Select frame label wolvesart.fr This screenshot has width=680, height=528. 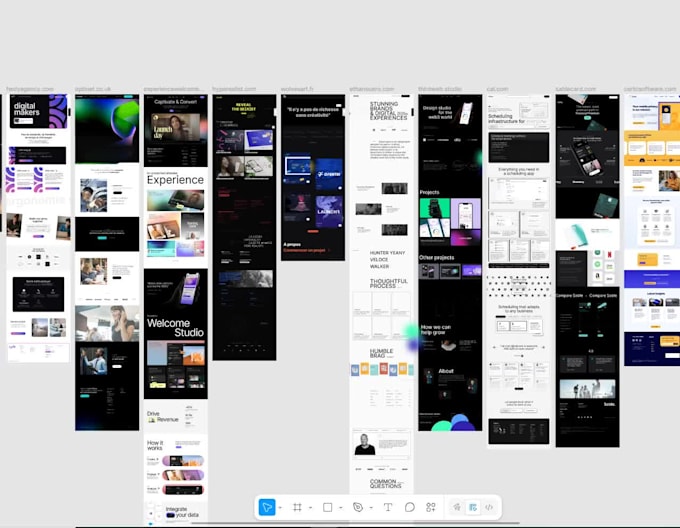pos(297,89)
